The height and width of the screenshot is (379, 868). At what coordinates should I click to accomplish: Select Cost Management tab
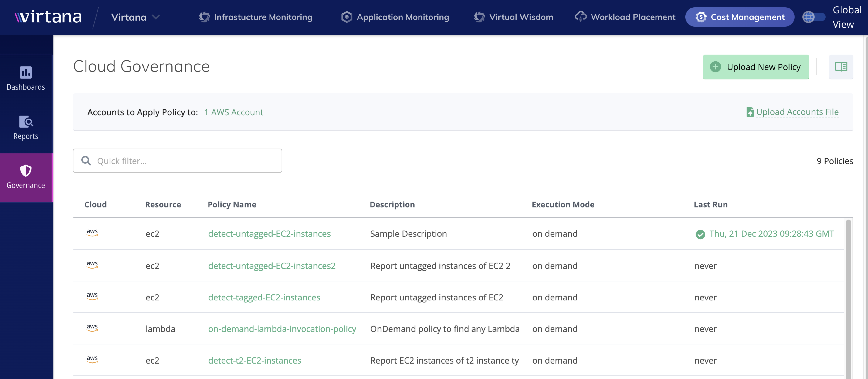point(740,17)
